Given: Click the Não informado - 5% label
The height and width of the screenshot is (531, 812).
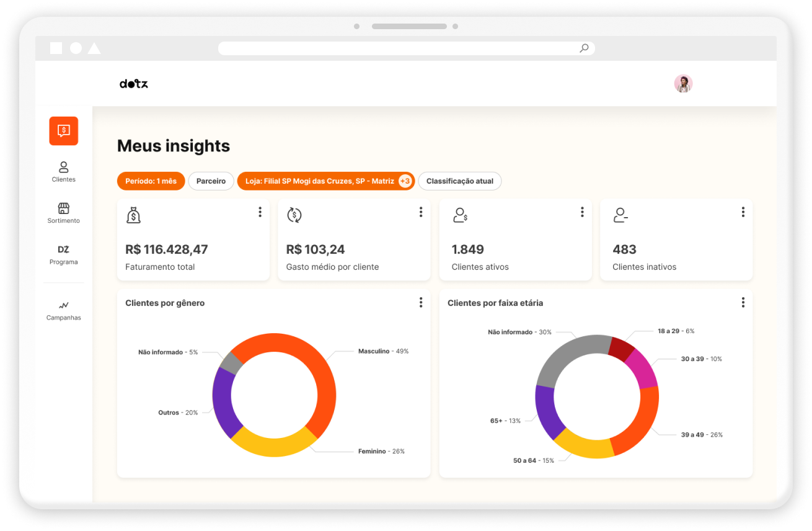Looking at the screenshot, I should 168,352.
